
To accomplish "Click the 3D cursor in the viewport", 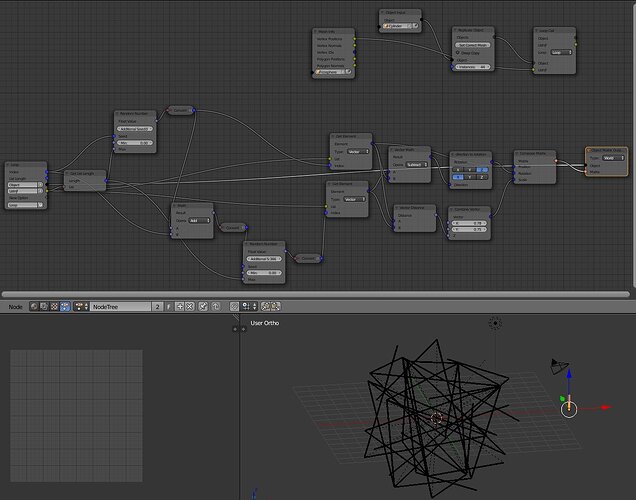I will click(436, 418).
